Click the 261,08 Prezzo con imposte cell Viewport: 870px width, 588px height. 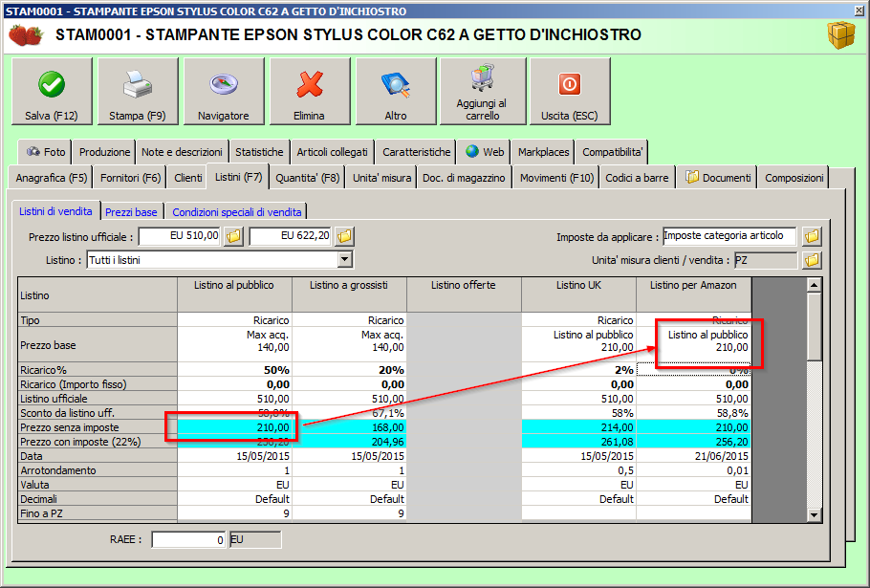pyautogui.click(x=578, y=442)
